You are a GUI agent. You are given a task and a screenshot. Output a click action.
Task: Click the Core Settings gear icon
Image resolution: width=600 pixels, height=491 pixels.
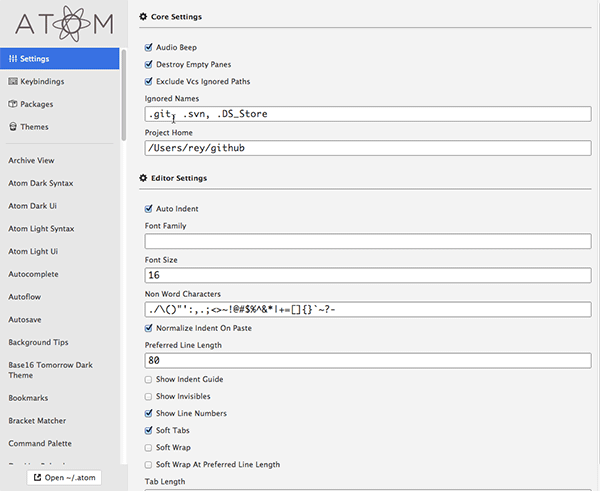(x=143, y=16)
